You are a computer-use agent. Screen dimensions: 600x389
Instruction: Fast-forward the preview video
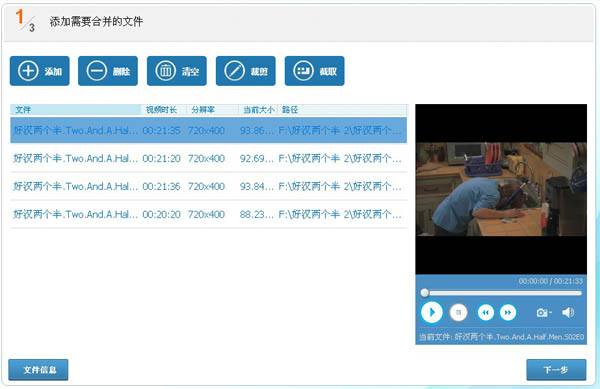(x=508, y=313)
